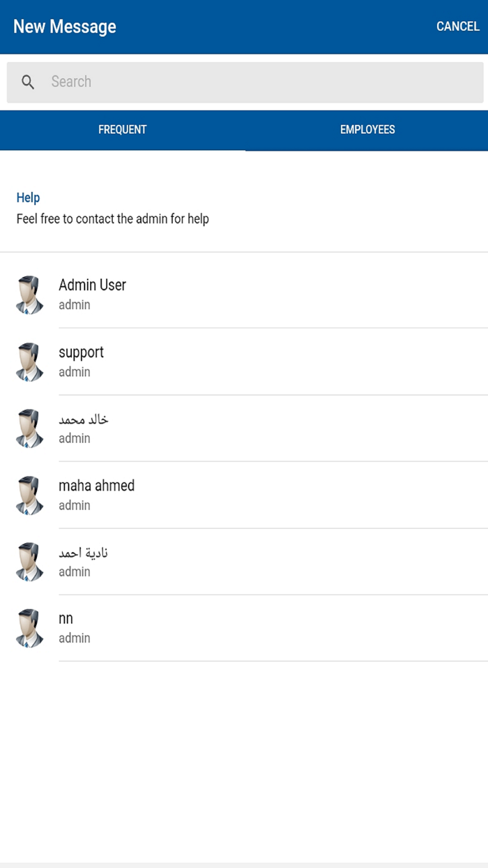Click the New Message title
This screenshot has width=488, height=868.
tap(65, 27)
